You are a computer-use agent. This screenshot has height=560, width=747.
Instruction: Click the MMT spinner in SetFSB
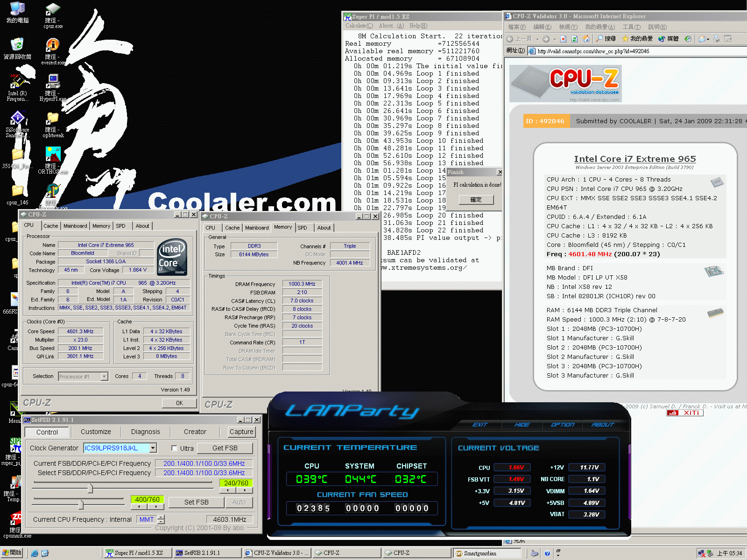(x=161, y=519)
